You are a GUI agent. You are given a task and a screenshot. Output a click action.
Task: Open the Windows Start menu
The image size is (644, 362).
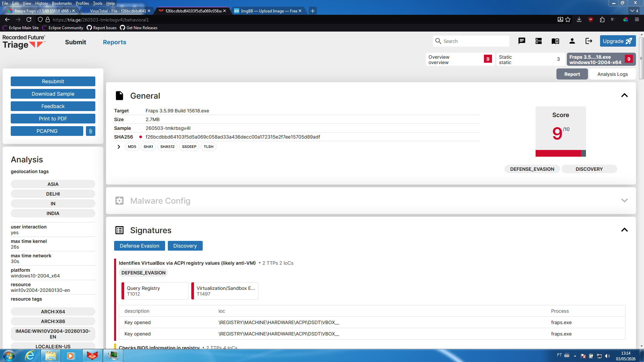pyautogui.click(x=9, y=356)
